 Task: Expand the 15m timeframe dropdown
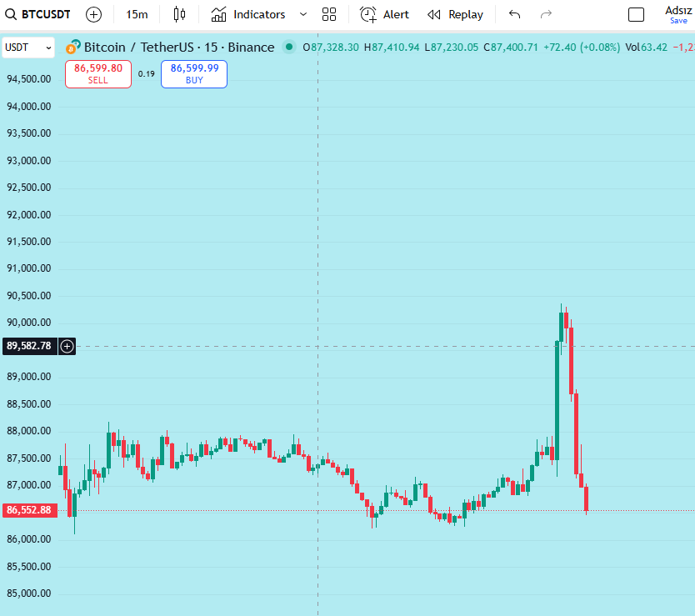[136, 14]
